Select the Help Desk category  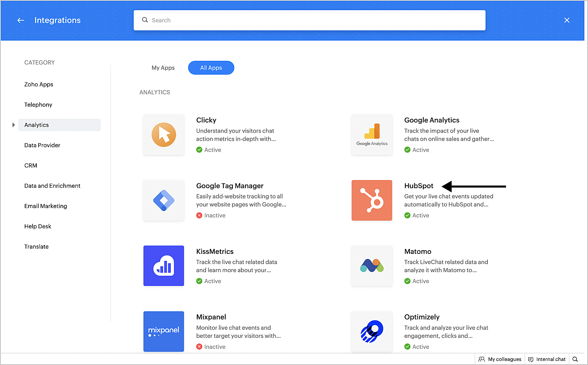pyautogui.click(x=38, y=226)
